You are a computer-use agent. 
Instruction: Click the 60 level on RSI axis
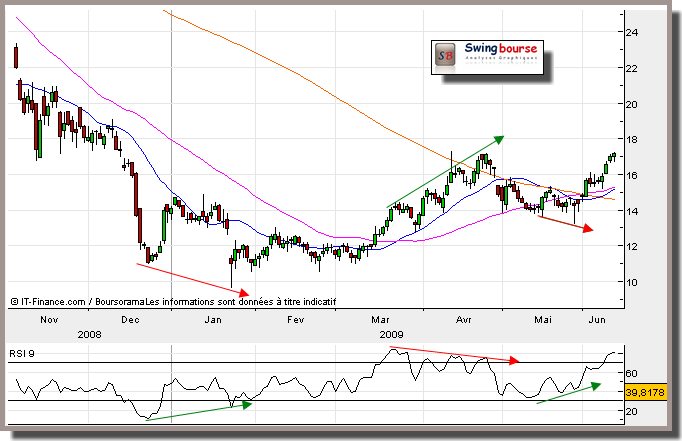point(632,373)
